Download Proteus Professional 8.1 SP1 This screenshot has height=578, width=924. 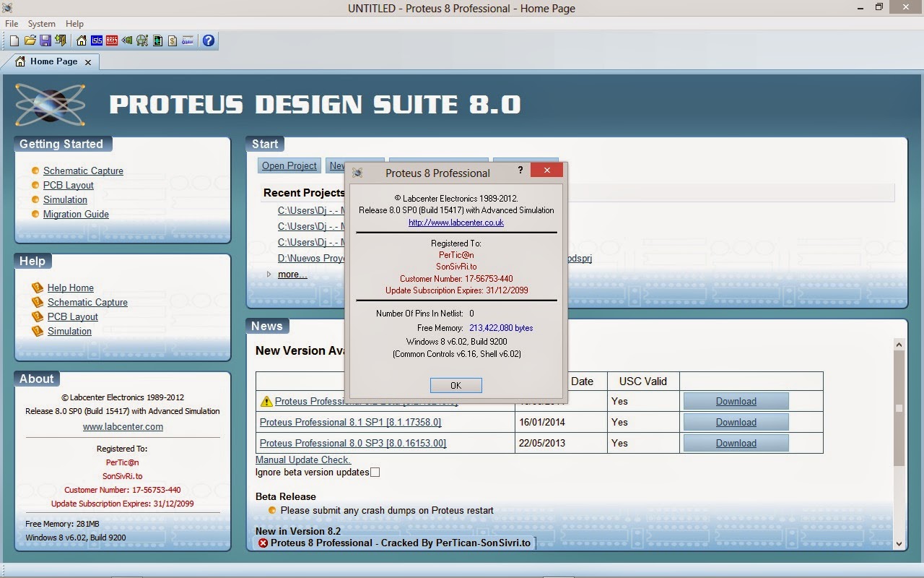(x=735, y=421)
